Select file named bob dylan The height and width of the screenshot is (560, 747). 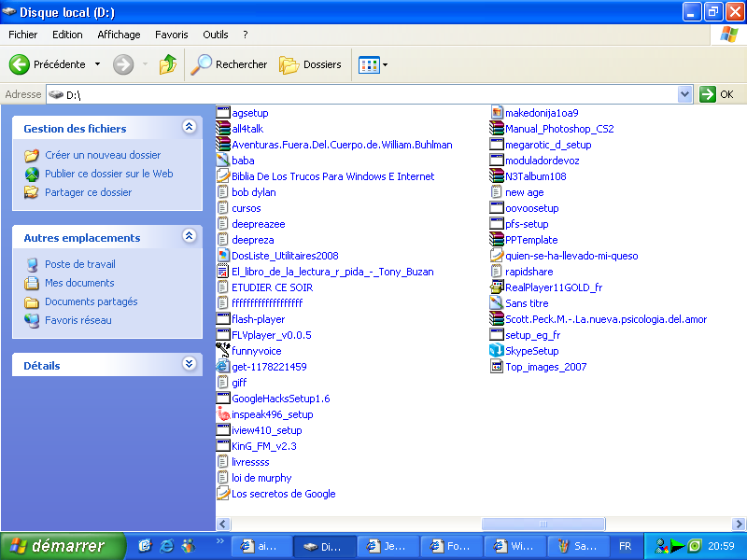(x=253, y=192)
